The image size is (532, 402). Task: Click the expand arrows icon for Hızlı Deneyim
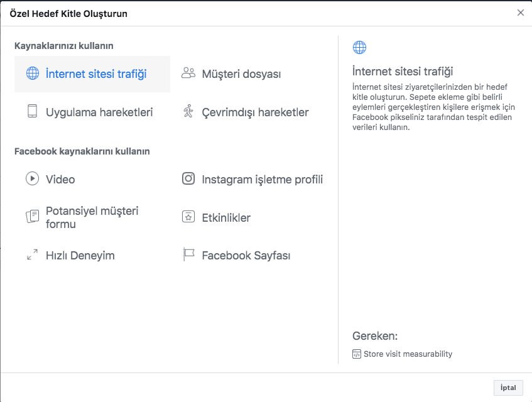point(32,255)
